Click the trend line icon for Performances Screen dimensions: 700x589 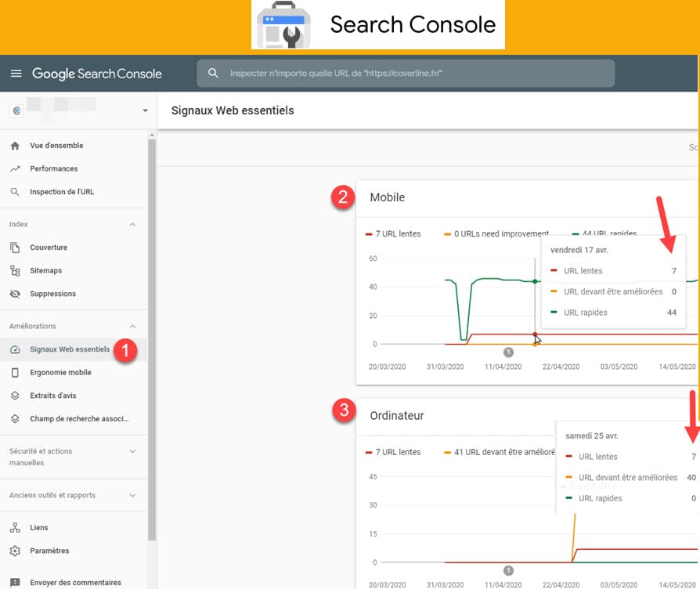click(x=15, y=169)
